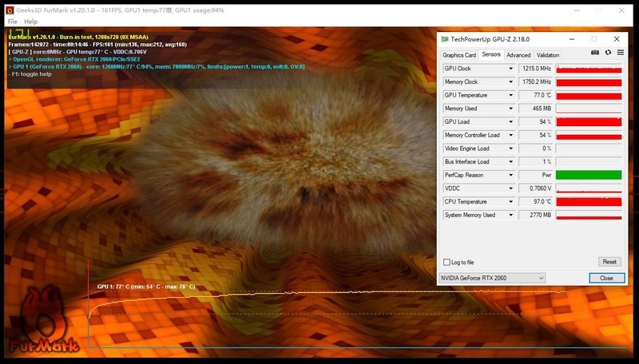Click the GPU-Z app icon in title bar
Viewport: 639px width, 364px height.
[445, 38]
